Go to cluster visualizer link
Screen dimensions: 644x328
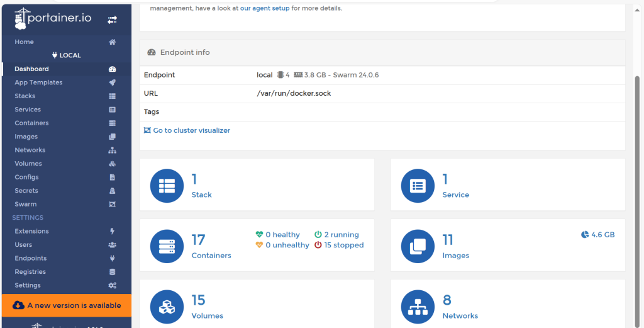point(191,130)
